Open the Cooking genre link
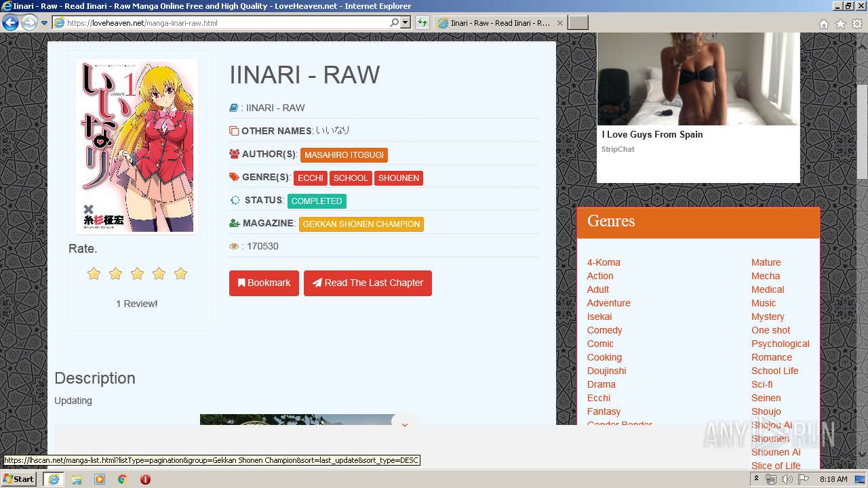Screen dimensions: 868x488 coord(604,357)
